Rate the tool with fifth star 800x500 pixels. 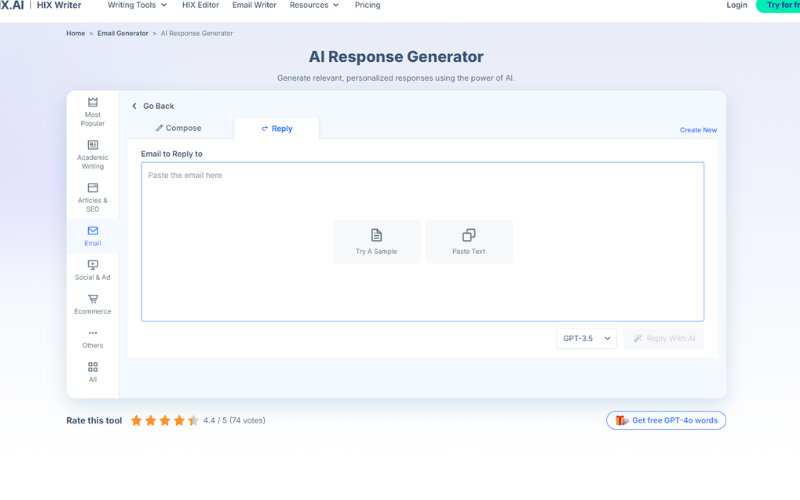[x=193, y=420]
